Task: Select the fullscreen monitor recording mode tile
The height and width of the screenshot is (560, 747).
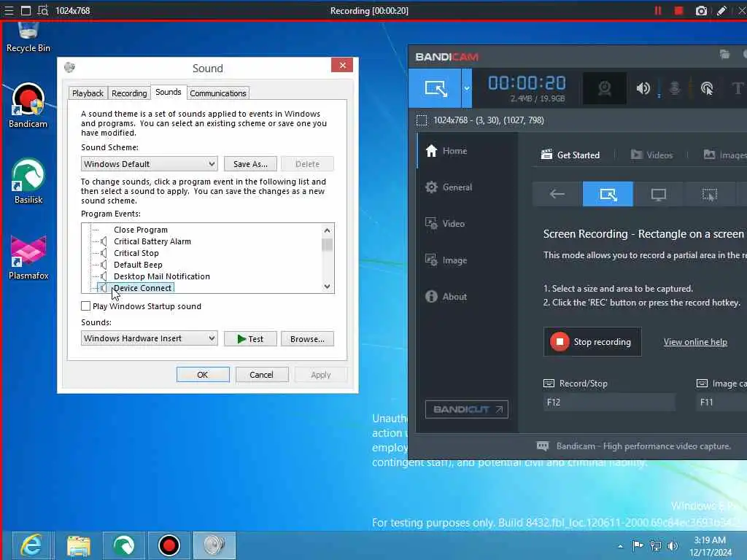Action: pyautogui.click(x=659, y=194)
